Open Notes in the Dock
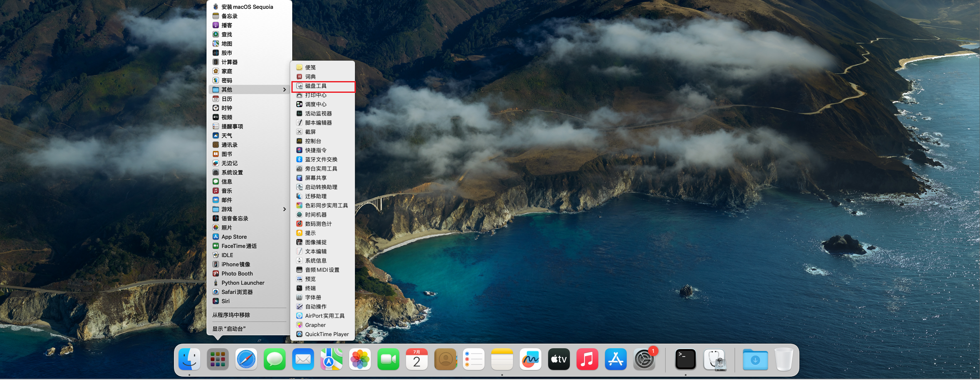The height and width of the screenshot is (380, 980). pyautogui.click(x=502, y=359)
